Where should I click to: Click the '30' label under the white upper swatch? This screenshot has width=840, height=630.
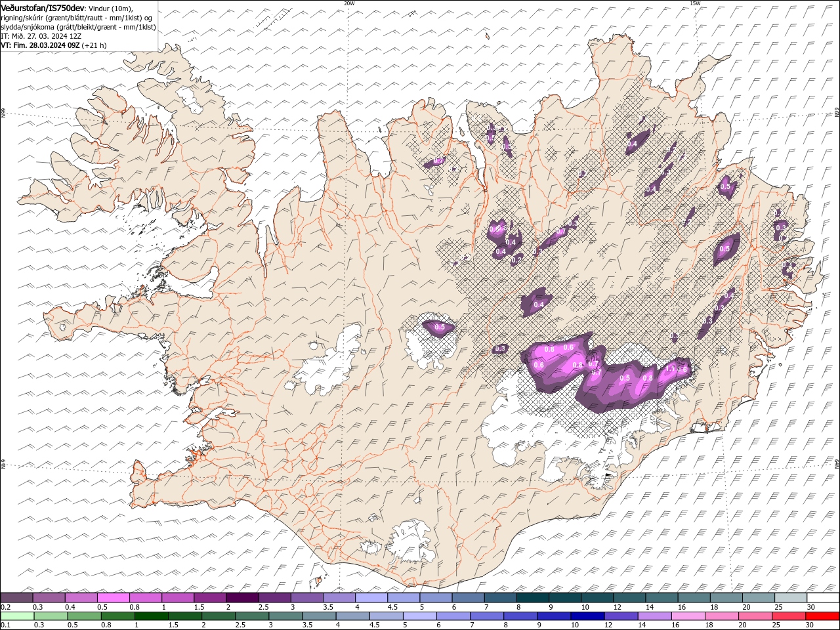pyautogui.click(x=811, y=607)
